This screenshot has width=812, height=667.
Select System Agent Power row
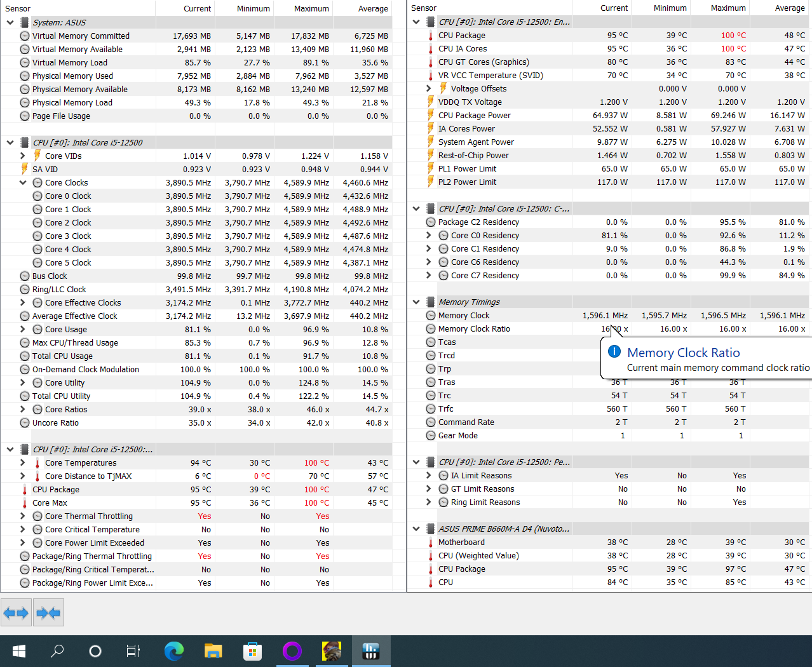point(609,142)
